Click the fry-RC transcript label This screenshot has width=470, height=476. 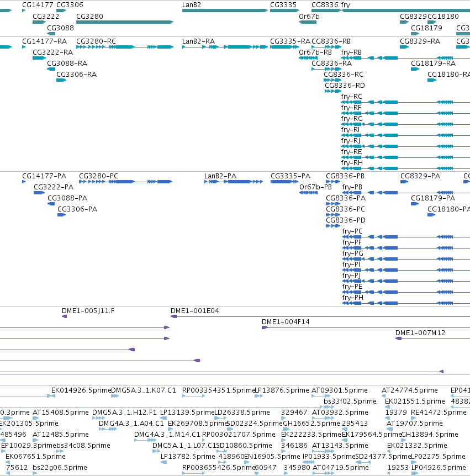click(352, 97)
